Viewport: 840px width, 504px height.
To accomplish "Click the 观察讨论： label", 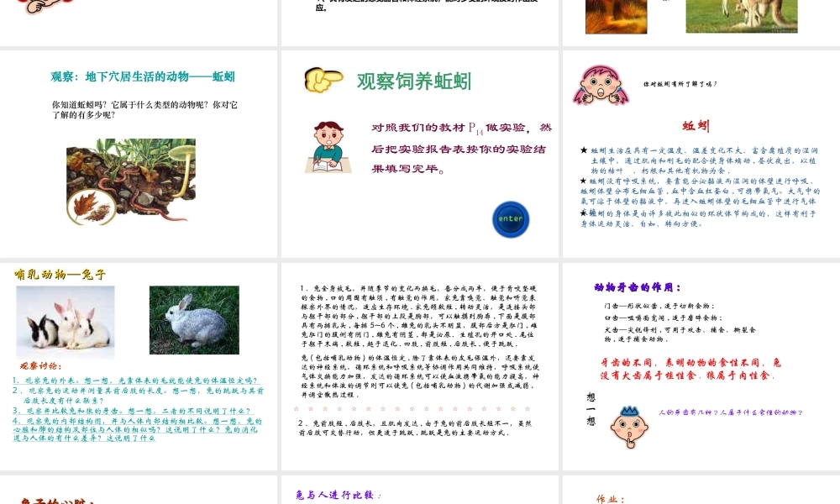I will pos(41,365).
